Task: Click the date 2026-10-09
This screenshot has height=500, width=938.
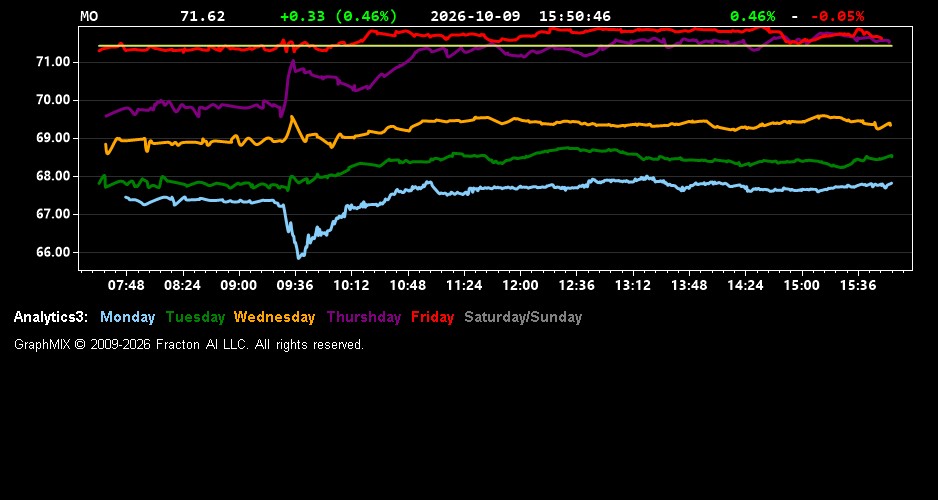Action: point(476,16)
